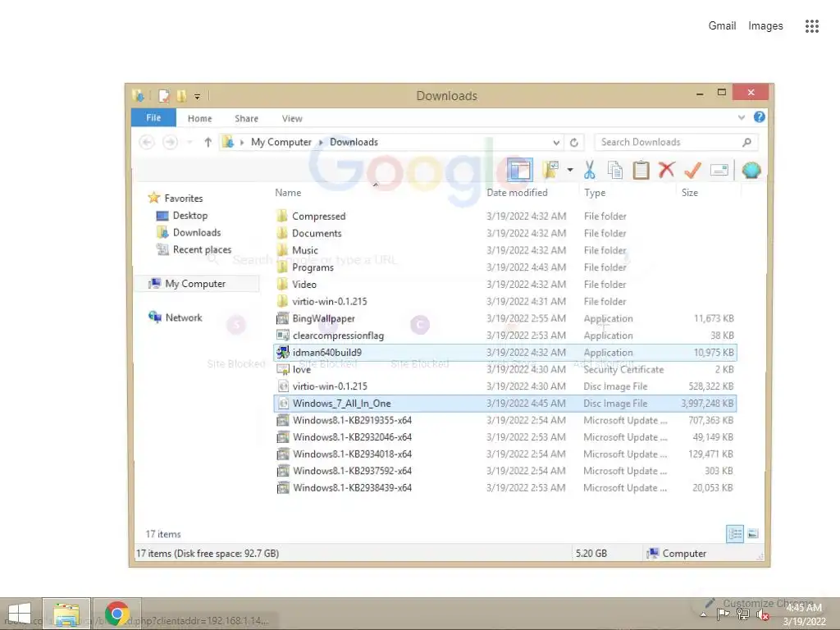840x630 pixels.
Task: Open the View ribbon tab
Action: click(x=292, y=118)
